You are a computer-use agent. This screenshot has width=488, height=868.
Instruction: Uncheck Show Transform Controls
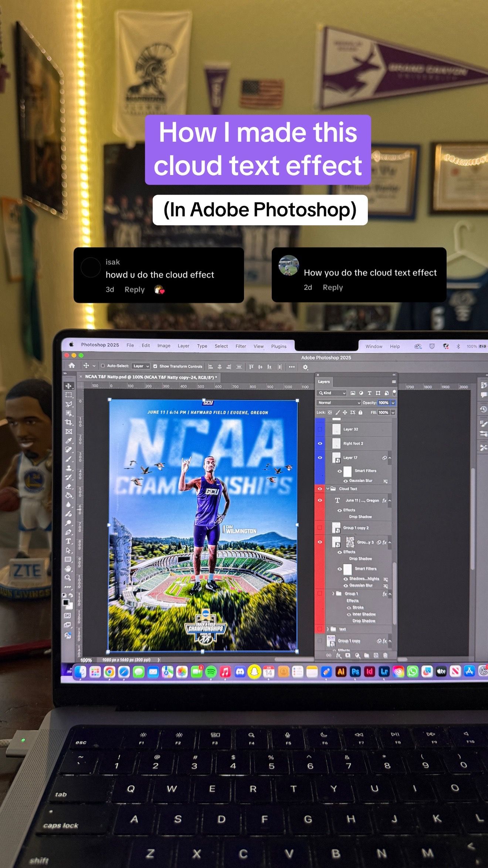tap(155, 366)
